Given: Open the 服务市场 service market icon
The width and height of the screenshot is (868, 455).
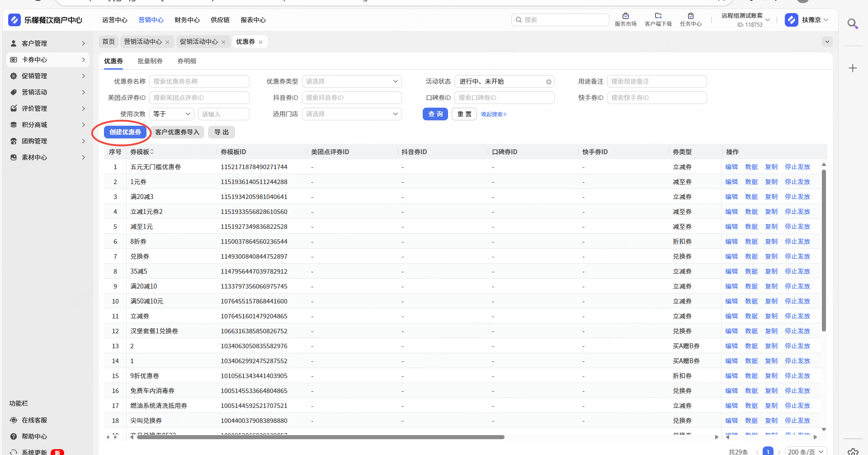Looking at the screenshot, I should pyautogui.click(x=625, y=16).
